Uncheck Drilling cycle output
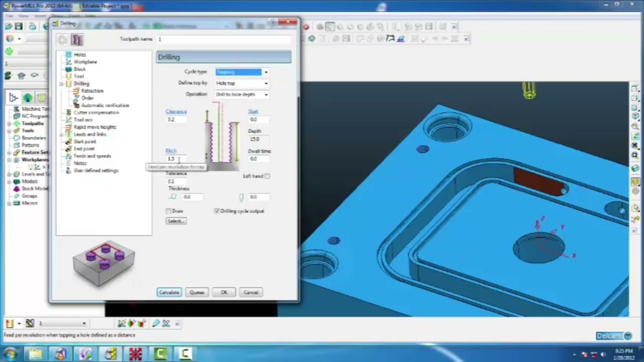 (217, 211)
